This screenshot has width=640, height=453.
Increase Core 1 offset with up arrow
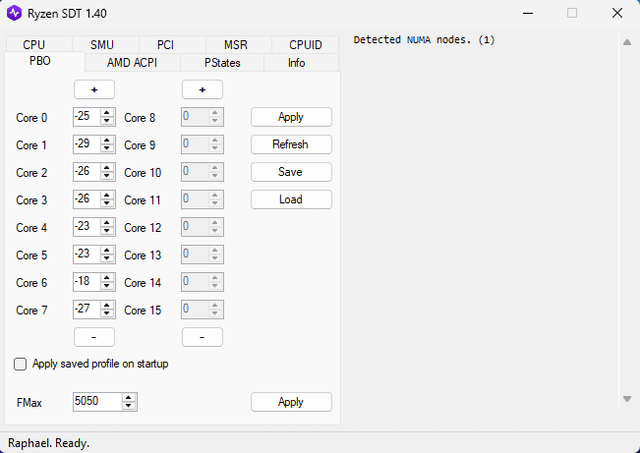pyautogui.click(x=107, y=140)
